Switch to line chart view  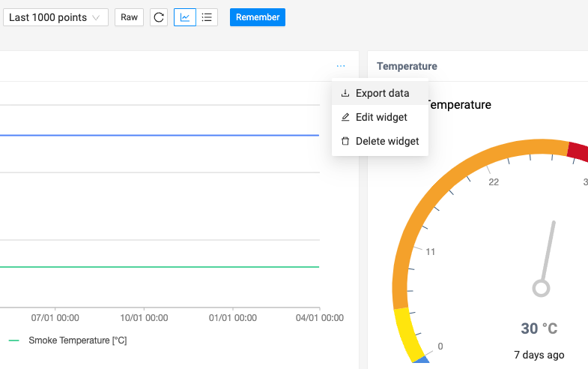[185, 17]
